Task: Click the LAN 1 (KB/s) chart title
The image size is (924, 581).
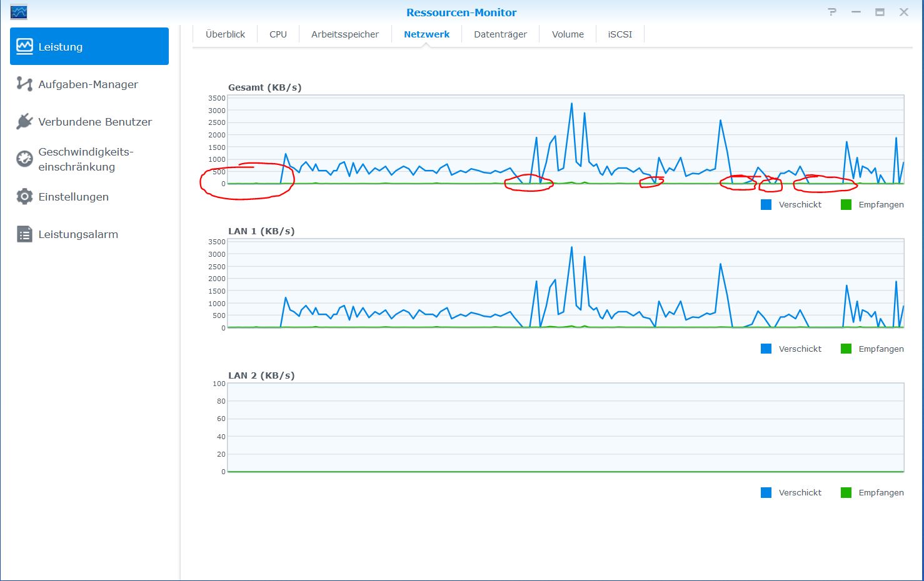Action: click(x=261, y=231)
